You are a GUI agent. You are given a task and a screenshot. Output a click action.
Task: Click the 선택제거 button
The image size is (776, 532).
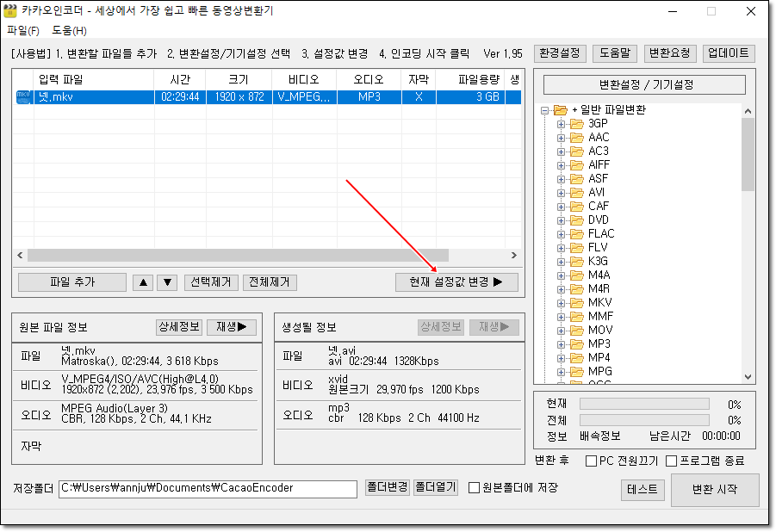point(211,282)
